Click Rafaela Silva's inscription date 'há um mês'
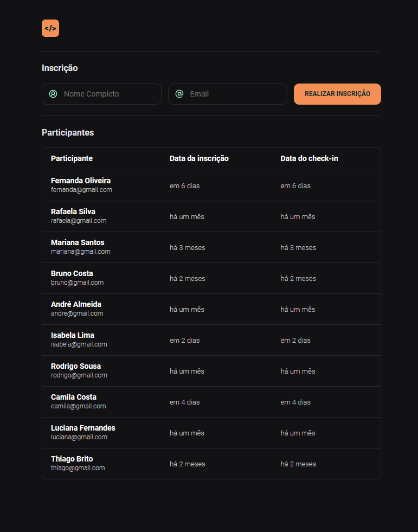Viewport: 418px width, 532px height. click(187, 216)
